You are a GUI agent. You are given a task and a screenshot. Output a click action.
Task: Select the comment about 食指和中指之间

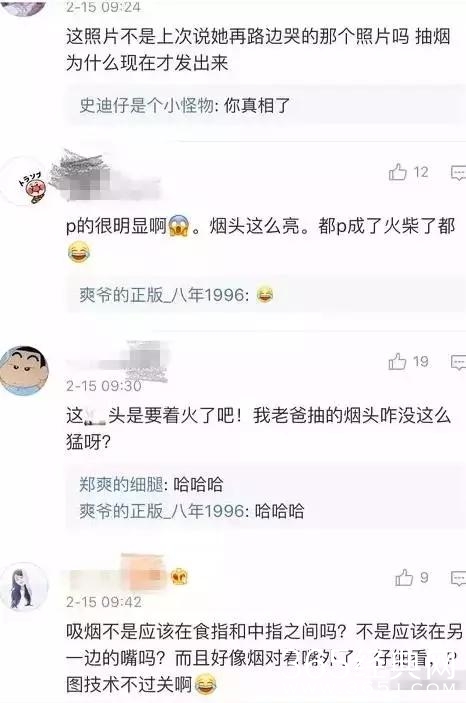[x=265, y=658]
